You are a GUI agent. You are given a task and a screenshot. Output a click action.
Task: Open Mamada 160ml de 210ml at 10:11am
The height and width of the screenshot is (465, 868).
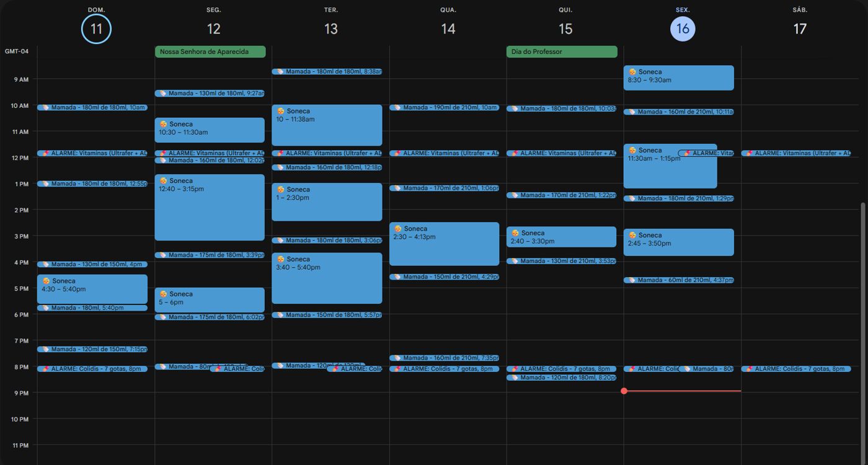point(679,112)
